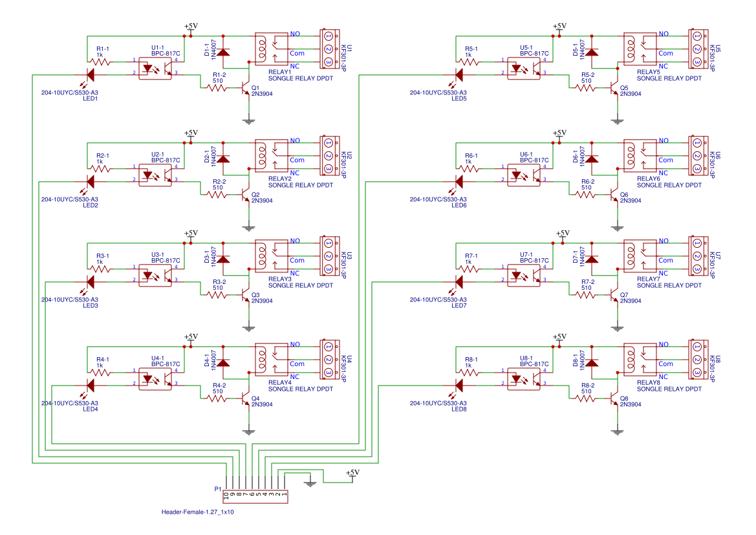Viewport: 756px width, 535px height.
Task: Select the P1 10-pin header connector
Action: click(x=255, y=497)
